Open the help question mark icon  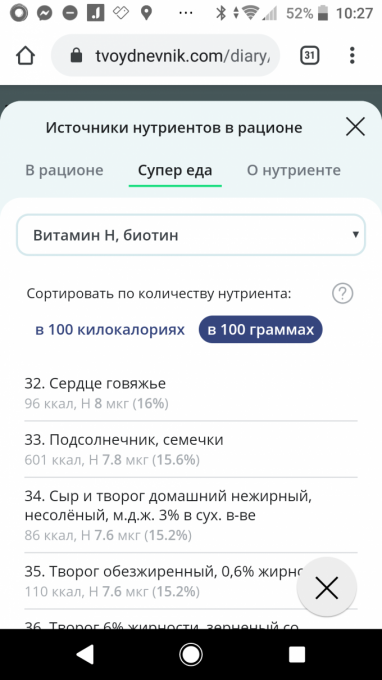(x=343, y=294)
